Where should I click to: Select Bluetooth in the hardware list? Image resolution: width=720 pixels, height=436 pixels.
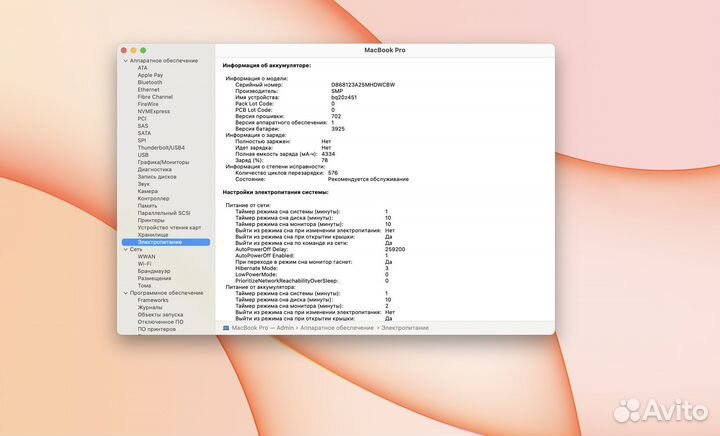click(x=150, y=82)
